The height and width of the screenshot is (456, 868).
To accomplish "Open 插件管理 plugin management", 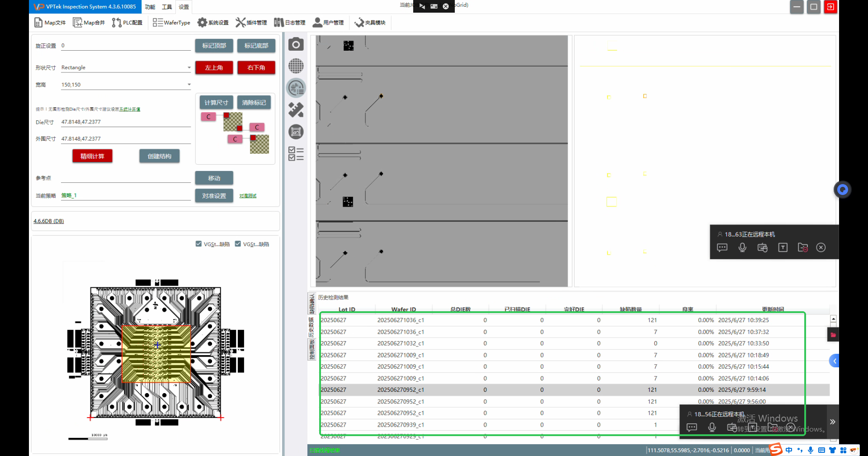I will [251, 22].
